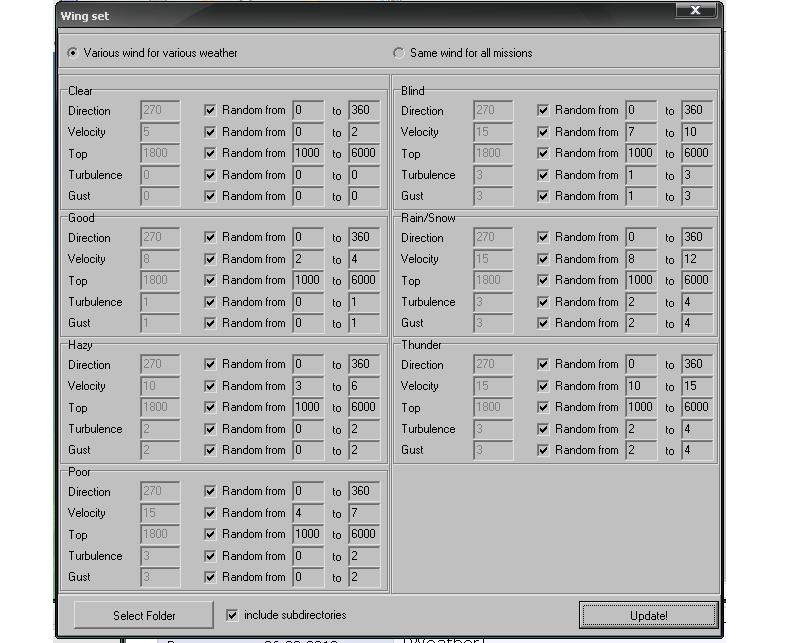Screen dimensions: 800x643
Task: Click the disabled Good Velocity value 8
Action: tap(160, 259)
